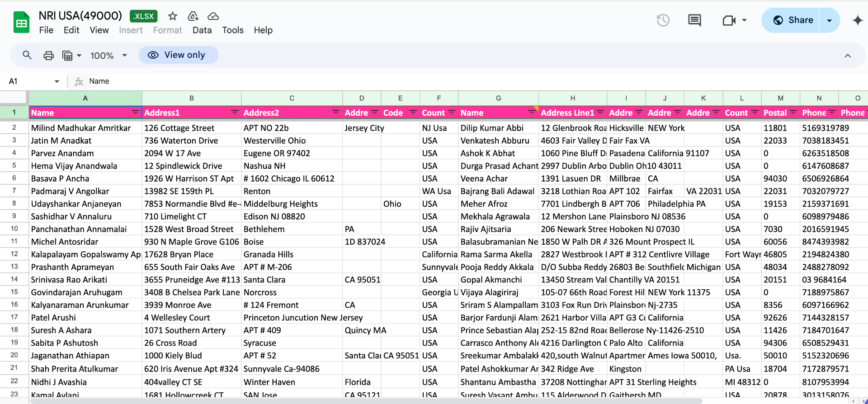
Task: Open filter on Address2 column
Action: pyautogui.click(x=336, y=112)
